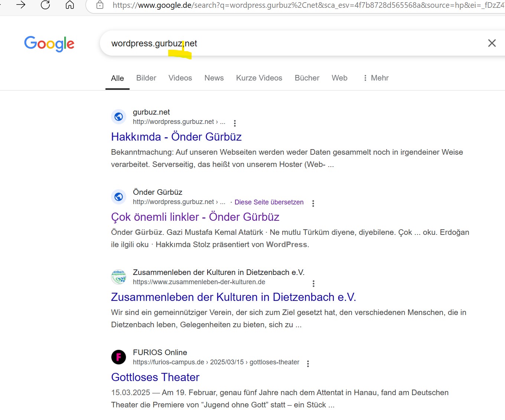Click globe favicon of Önder Gürbüz result
The width and height of the screenshot is (505, 420).
[x=118, y=197]
